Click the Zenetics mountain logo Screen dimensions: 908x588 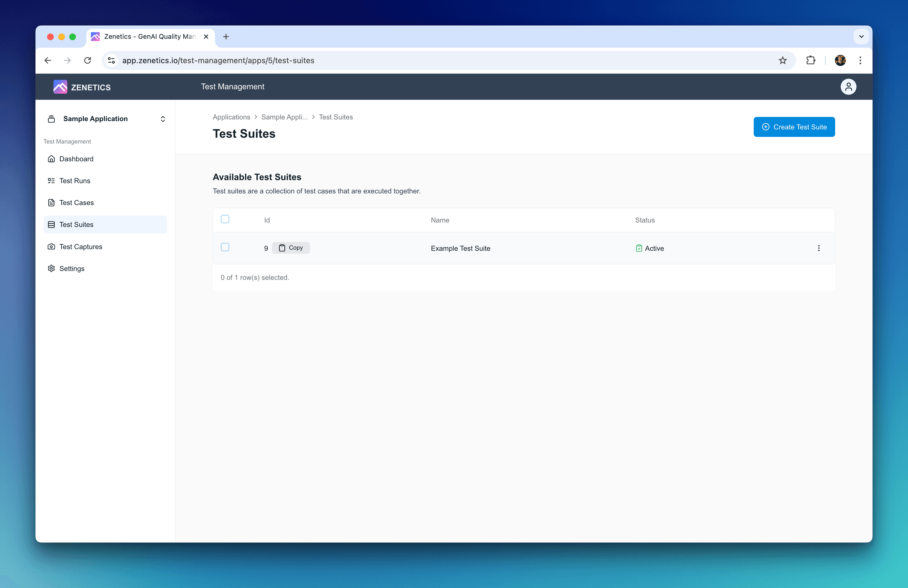[60, 87]
